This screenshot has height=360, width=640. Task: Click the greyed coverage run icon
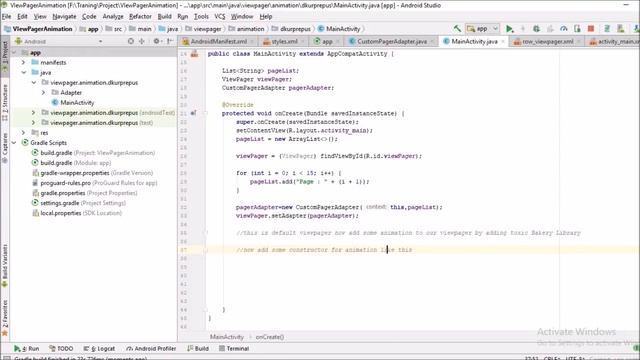click(550, 29)
